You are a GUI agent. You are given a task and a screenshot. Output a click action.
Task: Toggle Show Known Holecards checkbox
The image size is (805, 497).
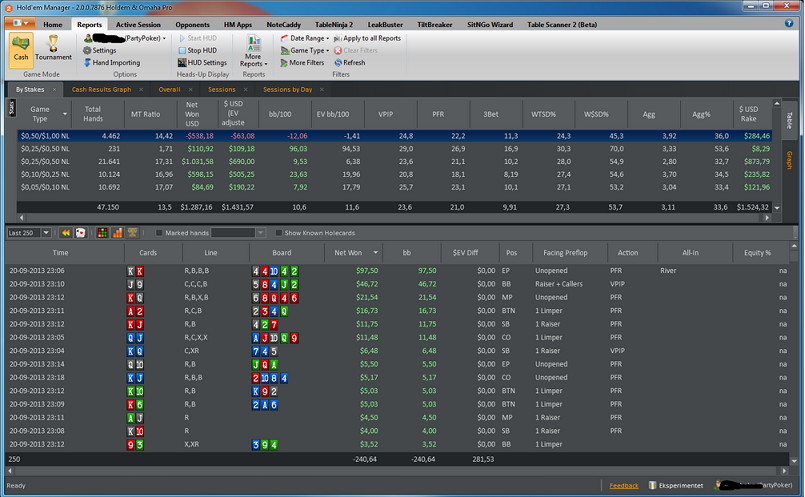[279, 233]
